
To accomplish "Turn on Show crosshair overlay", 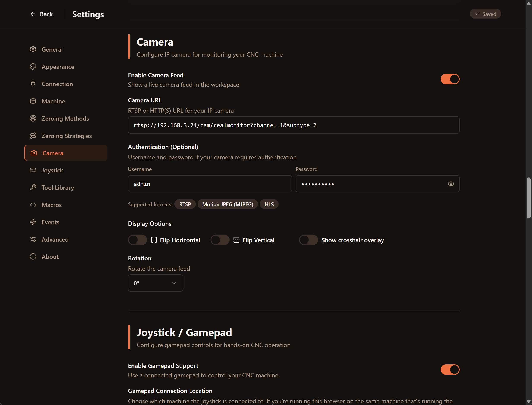I will pos(308,240).
